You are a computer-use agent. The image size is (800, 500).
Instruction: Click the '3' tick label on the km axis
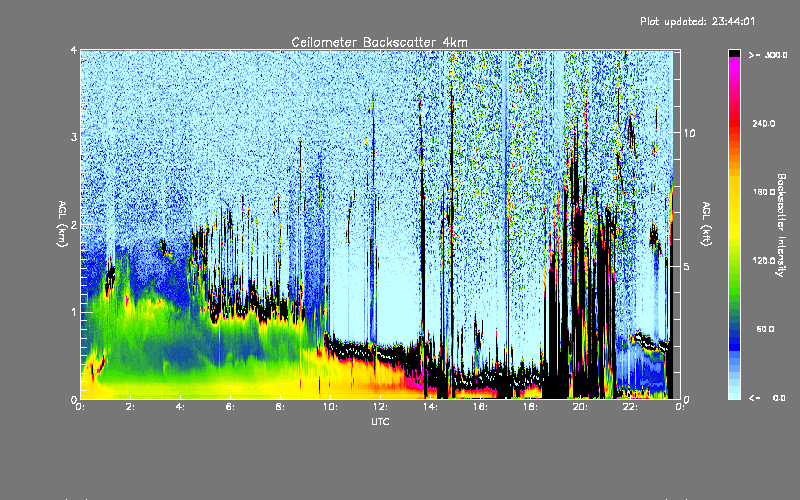74,137
